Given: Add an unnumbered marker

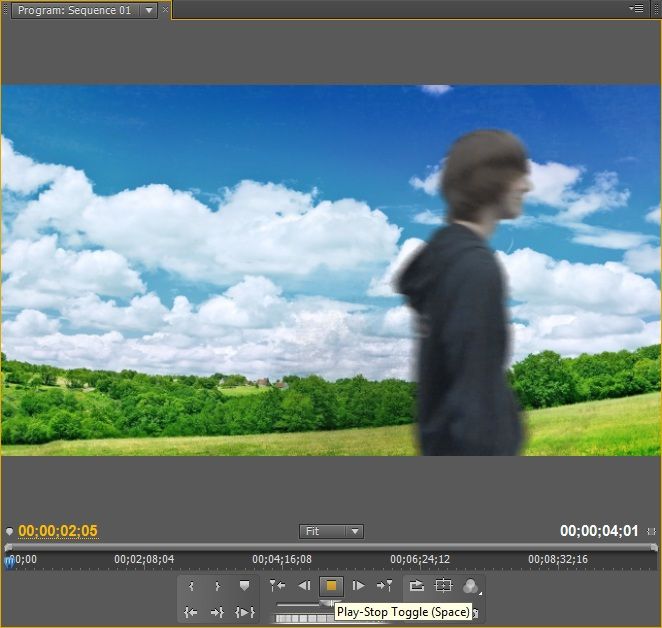Looking at the screenshot, I should point(244,586).
